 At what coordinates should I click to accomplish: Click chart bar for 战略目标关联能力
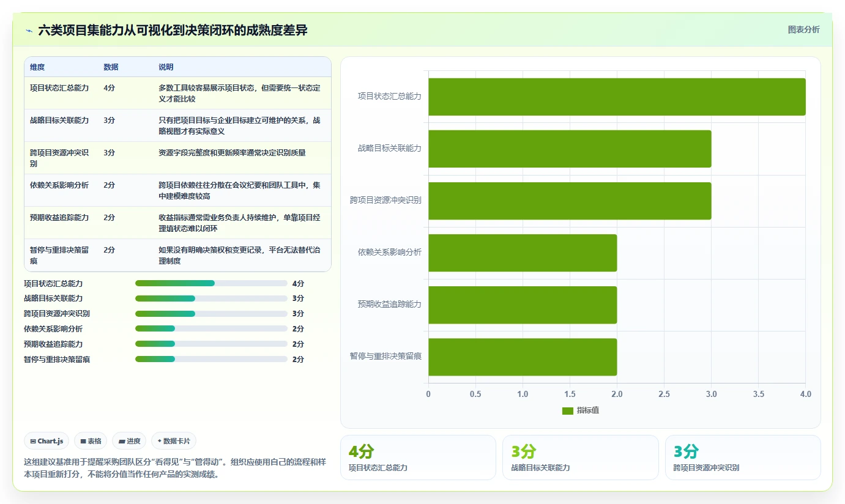[x=570, y=149]
